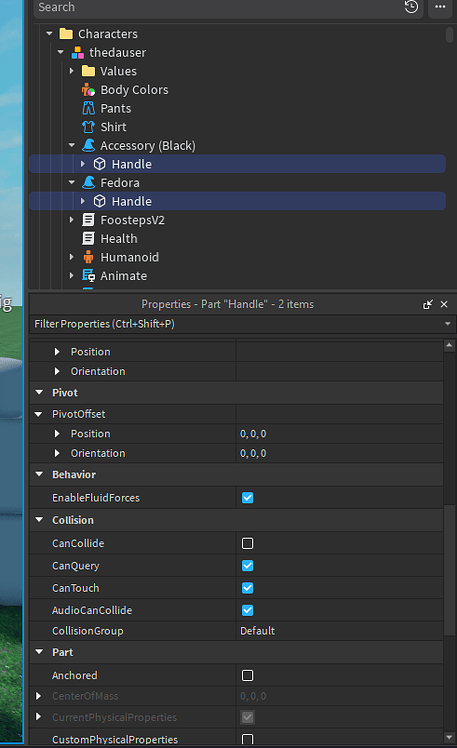Toggle the AudioCanCollide checkbox
Screen dimensions: 457x748
(248, 610)
